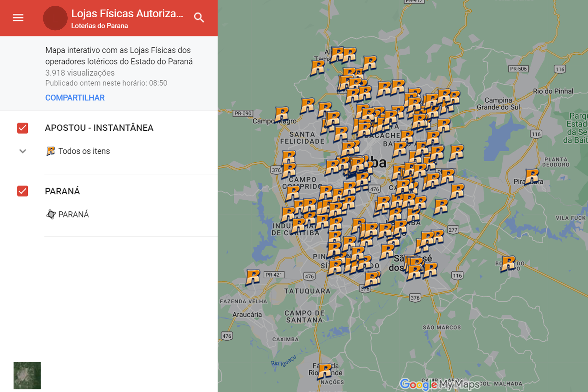Click the store marker beside the PR-421 shield
The width and height of the screenshot is (588, 392).
click(x=253, y=277)
